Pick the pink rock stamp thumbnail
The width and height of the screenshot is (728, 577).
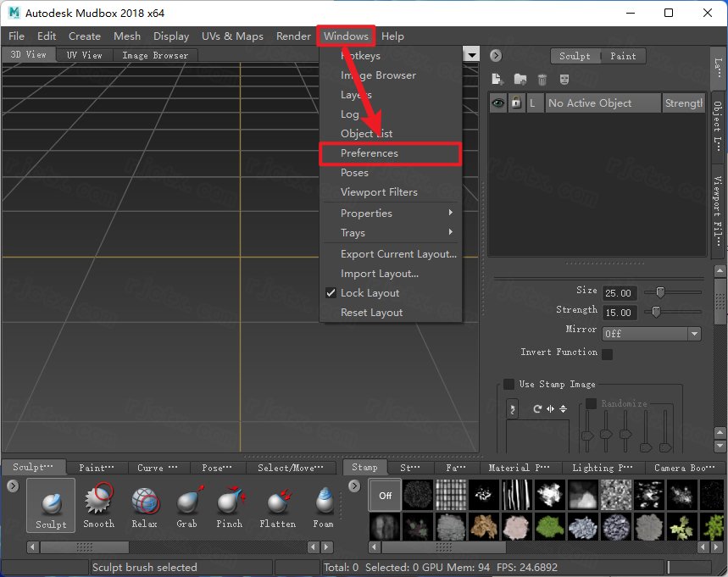point(516,526)
